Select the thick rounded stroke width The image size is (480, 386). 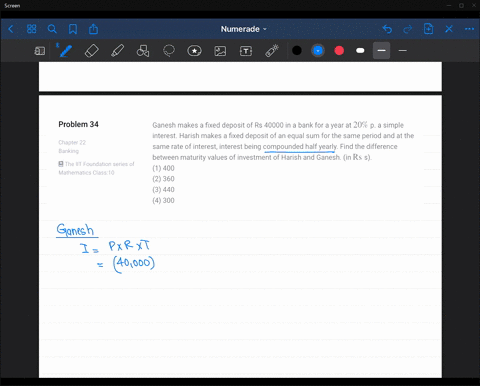360,51
